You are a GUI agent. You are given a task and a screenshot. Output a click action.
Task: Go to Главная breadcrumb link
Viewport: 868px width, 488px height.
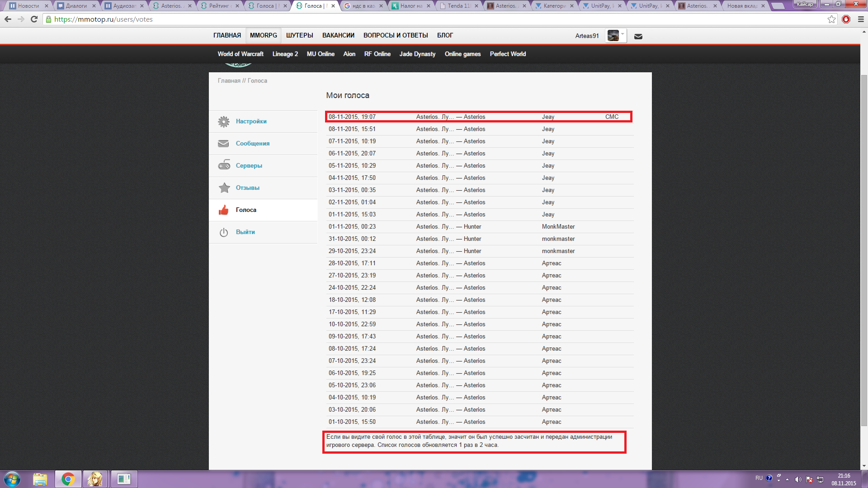click(x=229, y=81)
